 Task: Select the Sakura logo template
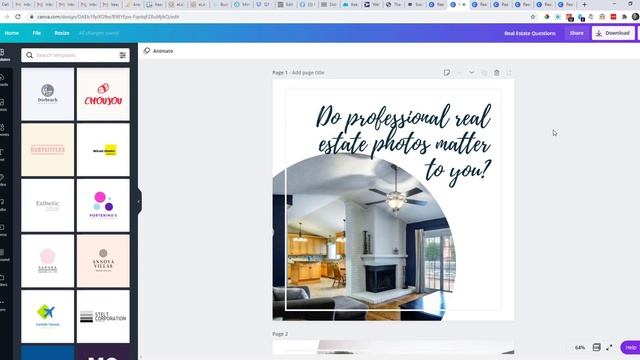48,261
